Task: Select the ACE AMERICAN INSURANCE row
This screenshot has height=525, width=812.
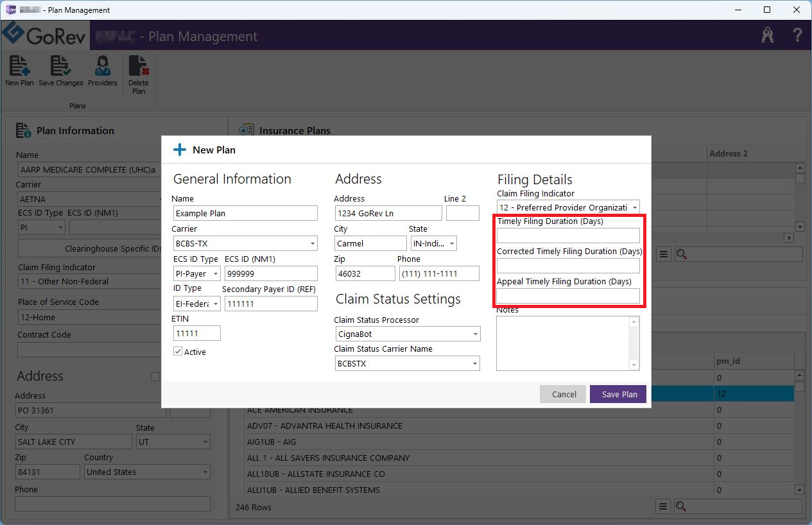Action: [519, 410]
